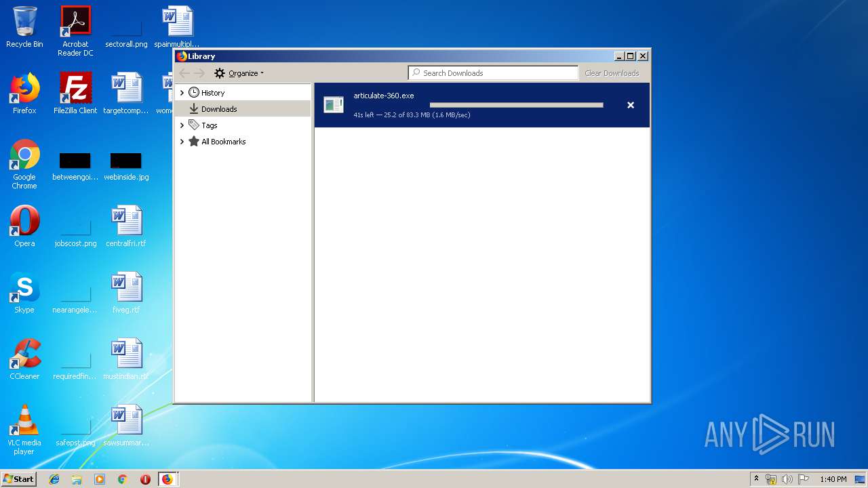The height and width of the screenshot is (488, 868).
Task: Switch to Firefox taskbar button
Action: pos(167,479)
